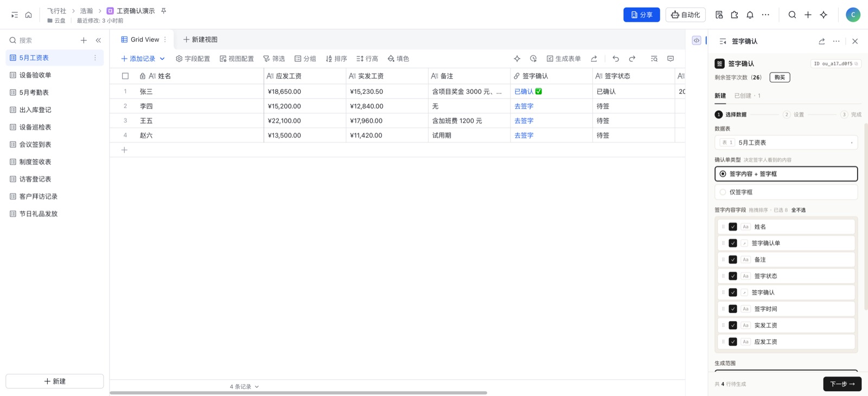
Task: Click the find-in-table search icon in toolbar
Action: tap(654, 59)
